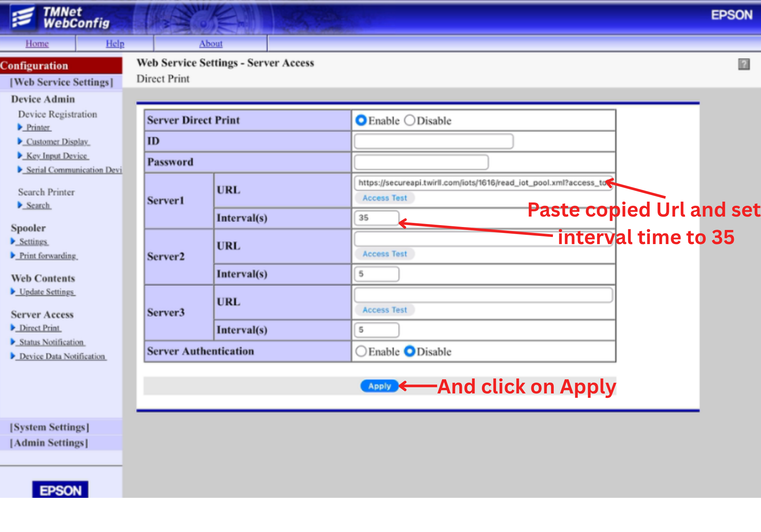Screen dimensions: 761x532
Task: Click the Spooler heading
Action: point(28,228)
